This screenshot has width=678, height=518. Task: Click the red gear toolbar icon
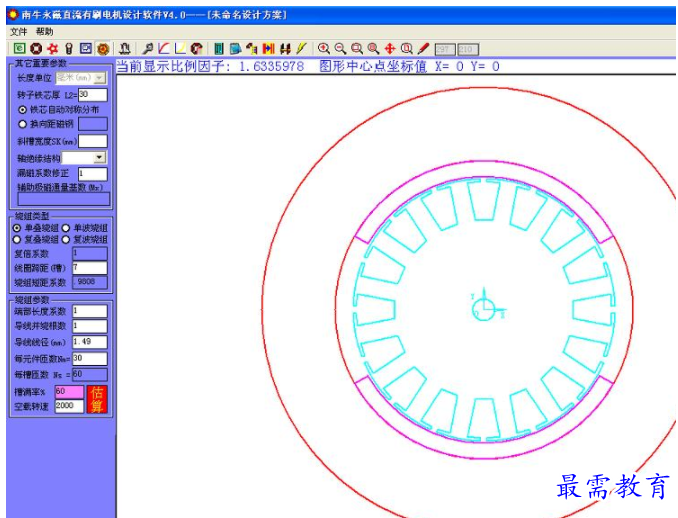pyautogui.click(x=53, y=48)
